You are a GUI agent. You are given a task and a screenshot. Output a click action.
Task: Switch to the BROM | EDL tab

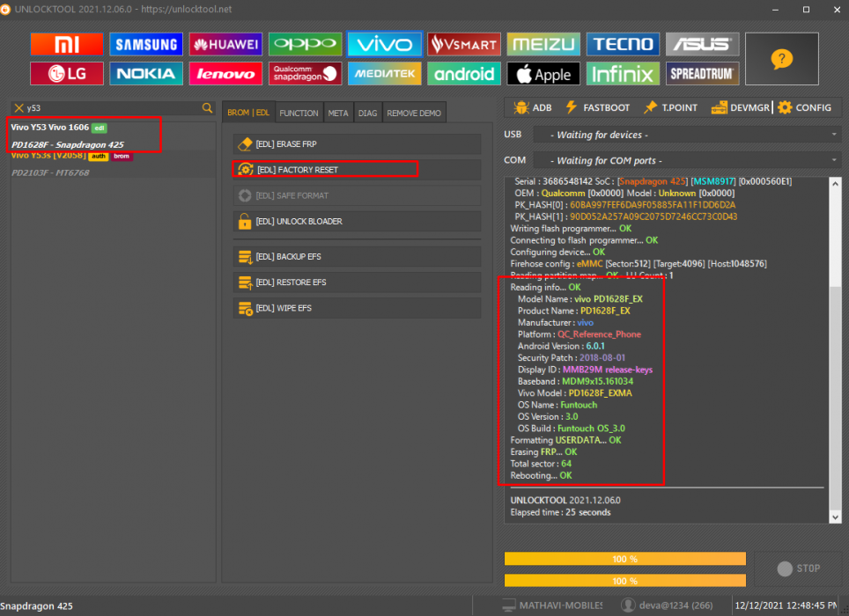pos(248,113)
